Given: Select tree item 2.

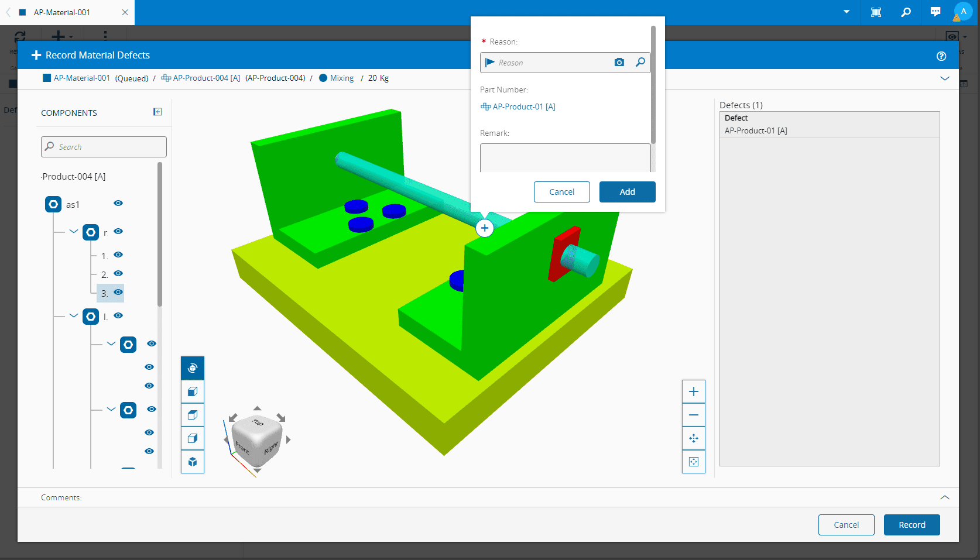Looking at the screenshot, I should click(x=105, y=274).
